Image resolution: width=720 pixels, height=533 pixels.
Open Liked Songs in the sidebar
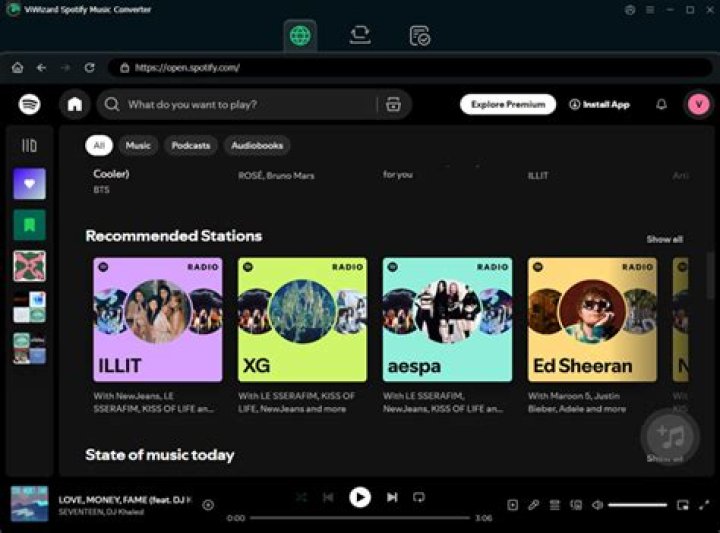[x=29, y=184]
